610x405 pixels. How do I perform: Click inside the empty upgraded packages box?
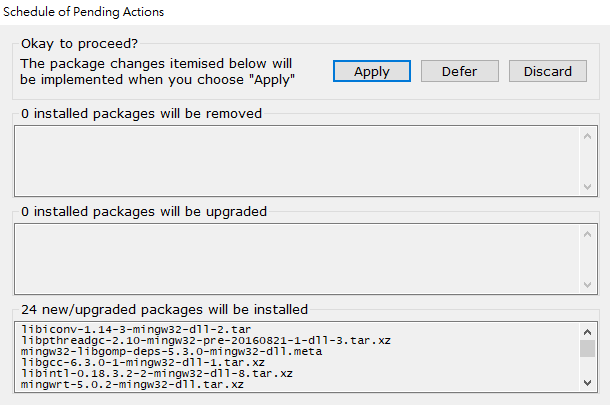point(290,258)
